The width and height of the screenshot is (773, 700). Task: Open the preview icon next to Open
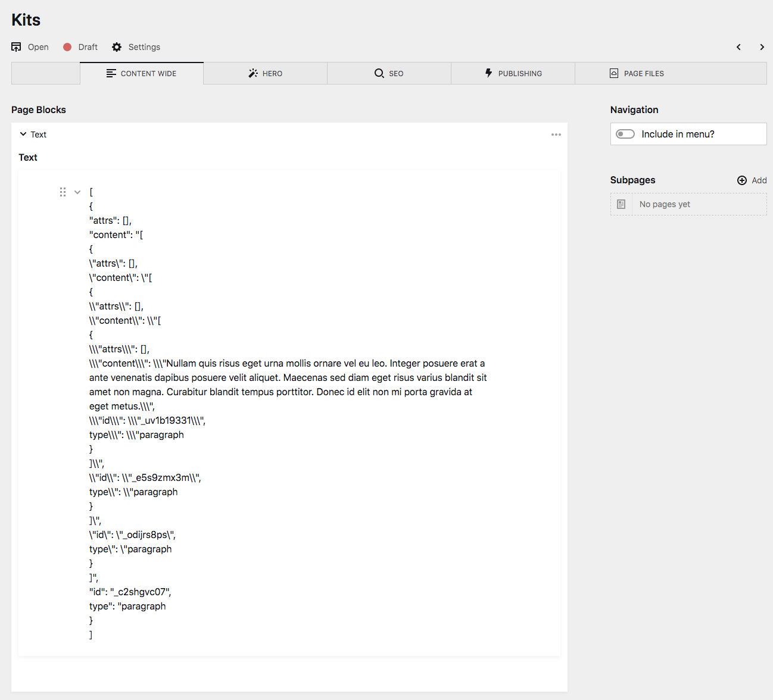(x=16, y=46)
